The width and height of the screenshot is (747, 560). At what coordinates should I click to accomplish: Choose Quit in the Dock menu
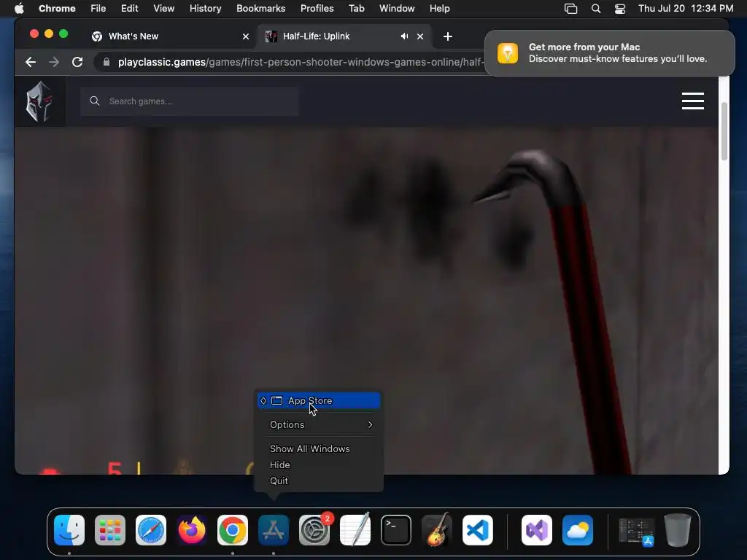279,481
